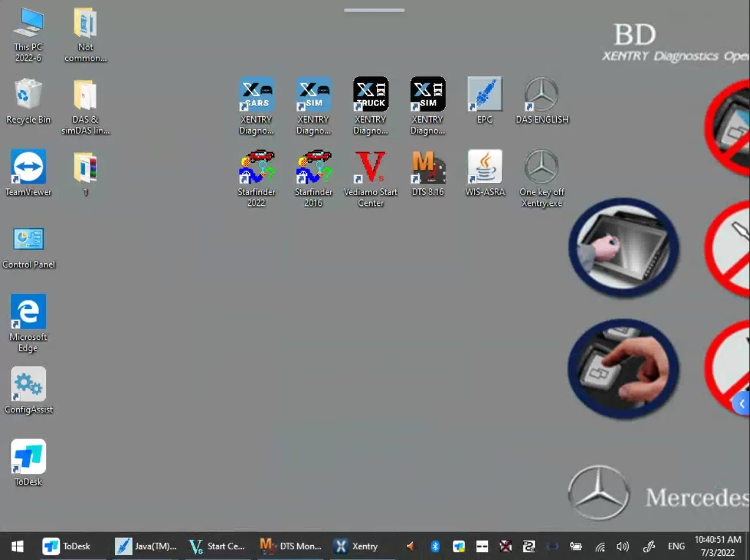The height and width of the screenshot is (560, 750).
Task: Run One key off Xentry.exe
Action: (x=542, y=179)
